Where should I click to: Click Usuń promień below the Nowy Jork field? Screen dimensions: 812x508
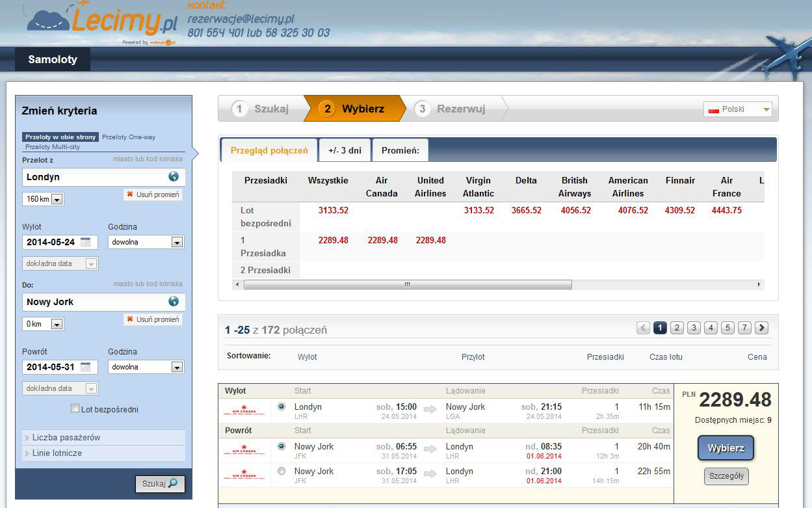153,319
